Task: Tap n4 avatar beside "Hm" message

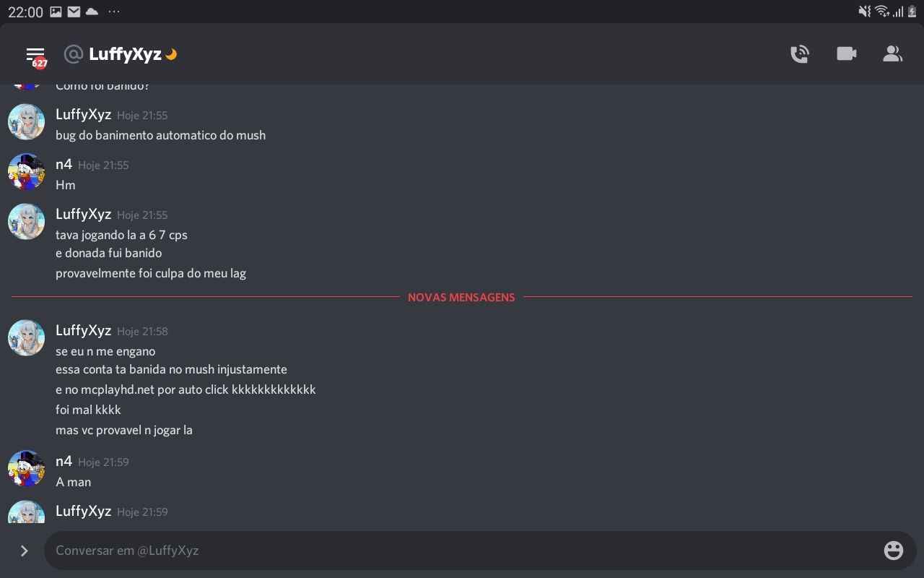Action: (26, 172)
